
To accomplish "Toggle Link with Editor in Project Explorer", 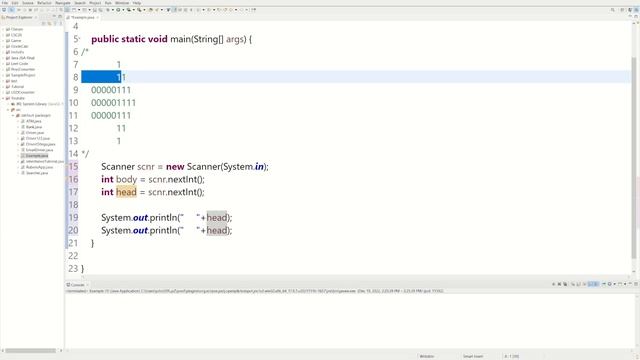I will (49, 23).
